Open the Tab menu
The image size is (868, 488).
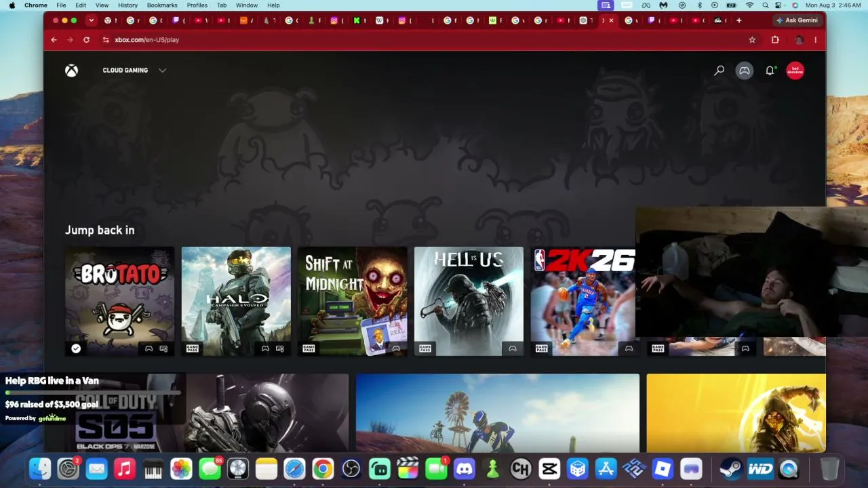pos(222,5)
